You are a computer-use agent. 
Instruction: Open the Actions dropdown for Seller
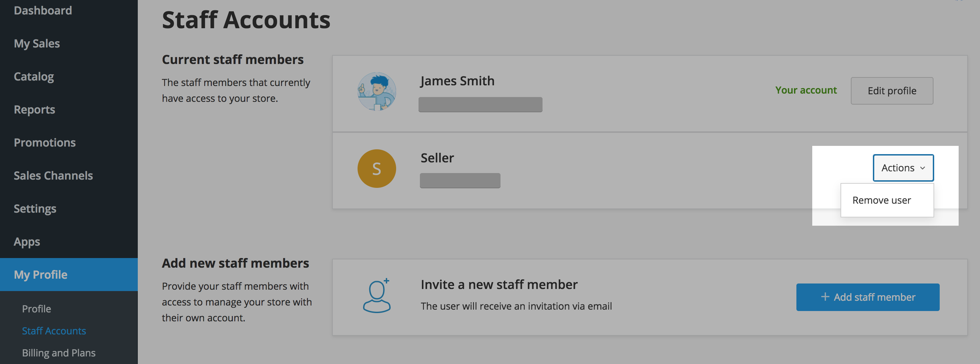click(x=903, y=168)
